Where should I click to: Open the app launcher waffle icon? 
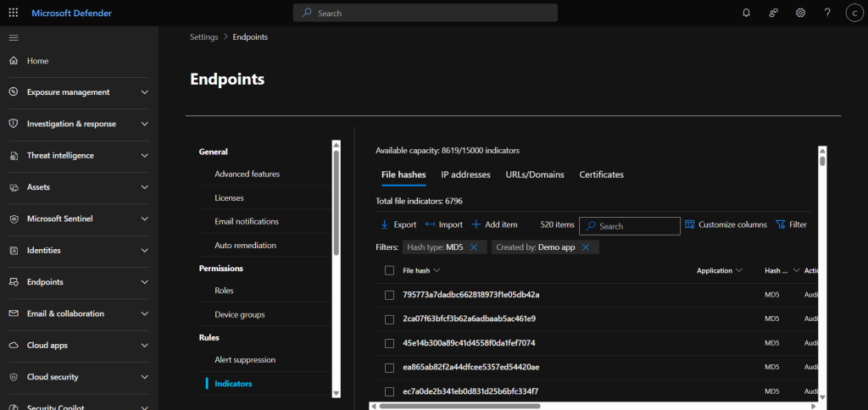coord(14,13)
